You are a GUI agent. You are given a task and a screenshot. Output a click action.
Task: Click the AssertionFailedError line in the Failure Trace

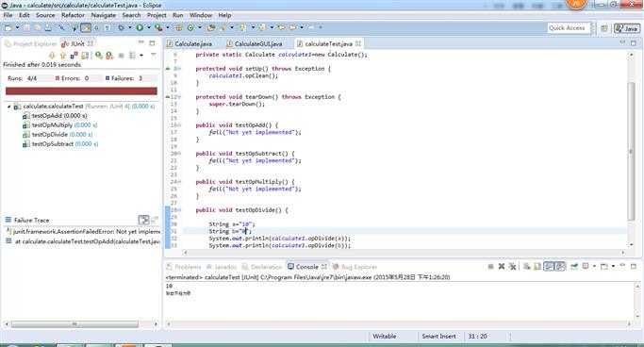click(82, 232)
